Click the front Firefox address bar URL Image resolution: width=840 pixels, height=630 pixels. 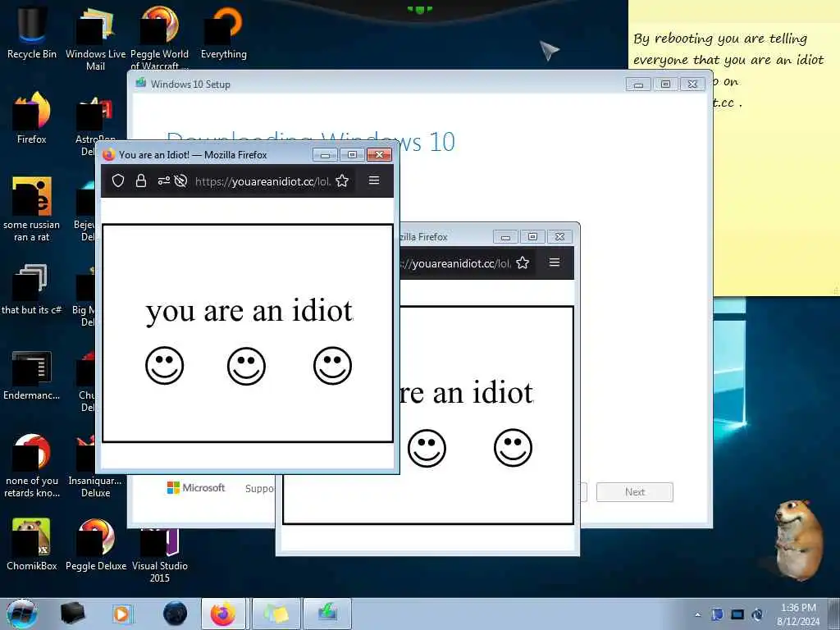(x=262, y=181)
